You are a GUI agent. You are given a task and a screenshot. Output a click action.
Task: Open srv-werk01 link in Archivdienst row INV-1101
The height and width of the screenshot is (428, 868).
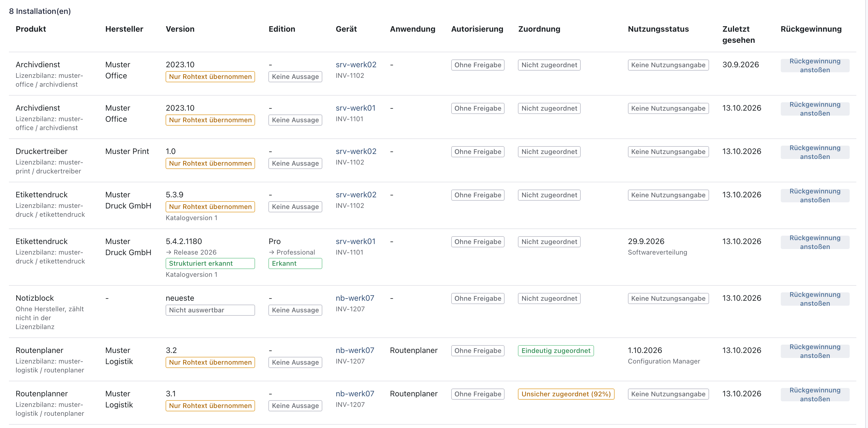tap(355, 108)
